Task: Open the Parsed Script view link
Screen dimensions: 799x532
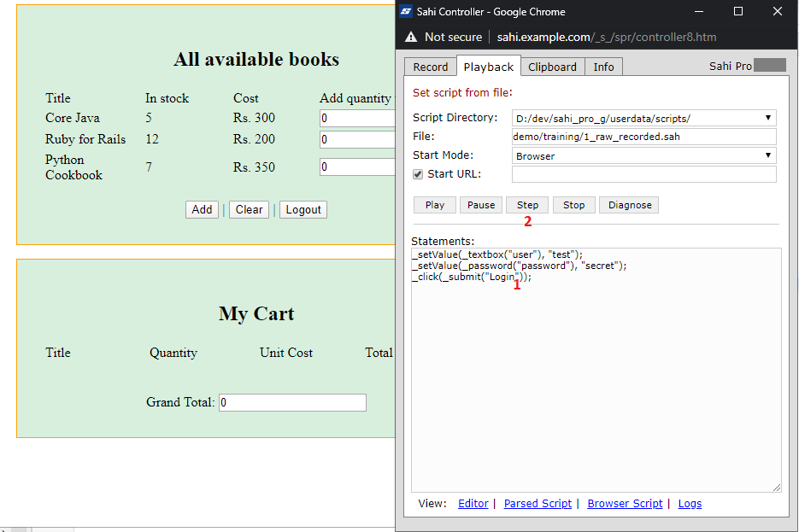Action: tap(538, 504)
